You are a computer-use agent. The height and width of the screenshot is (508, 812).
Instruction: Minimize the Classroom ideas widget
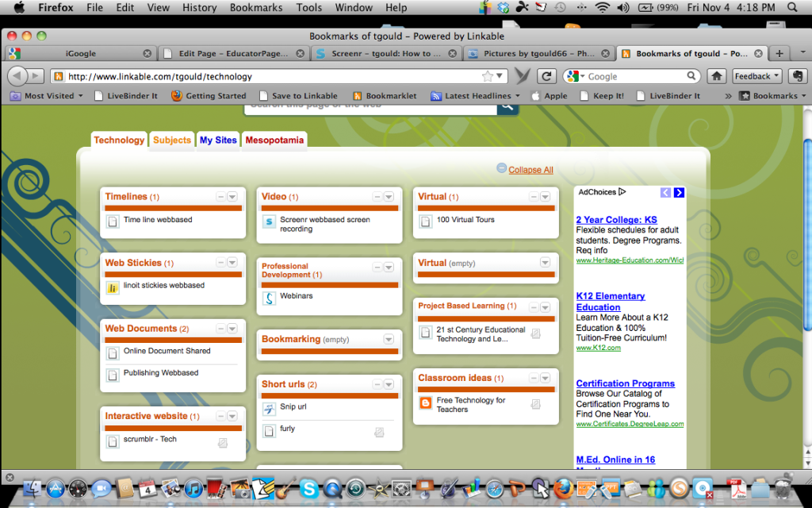tap(534, 379)
